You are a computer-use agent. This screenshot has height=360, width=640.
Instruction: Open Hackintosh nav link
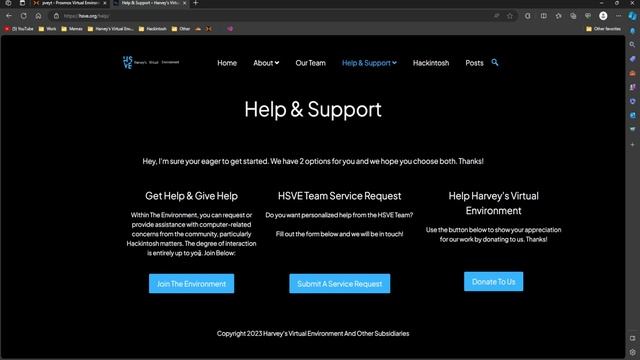click(x=431, y=63)
